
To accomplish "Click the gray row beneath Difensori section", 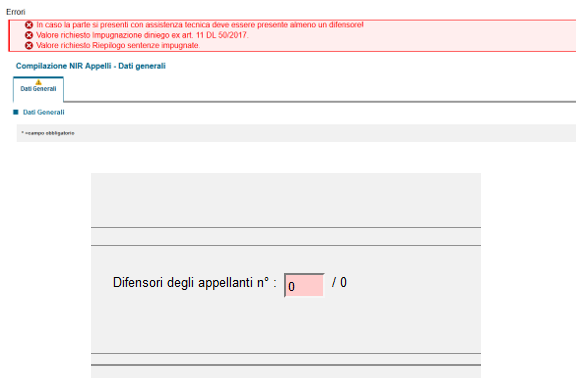I will (x=286, y=359).
